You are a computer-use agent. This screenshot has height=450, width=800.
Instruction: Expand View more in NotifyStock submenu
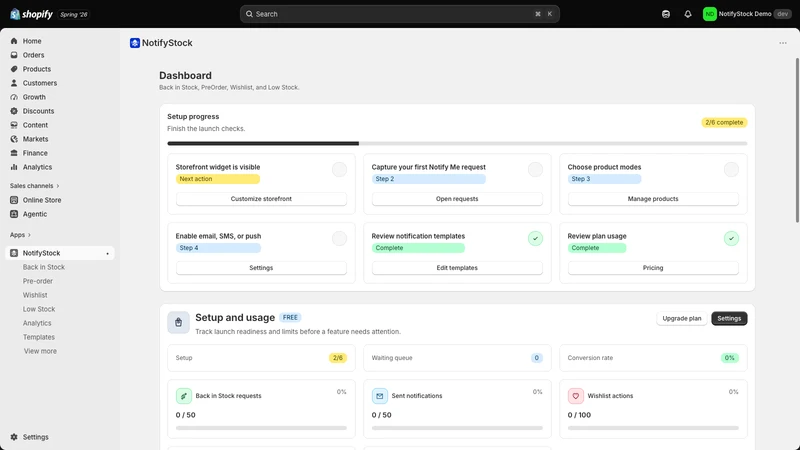coord(40,351)
